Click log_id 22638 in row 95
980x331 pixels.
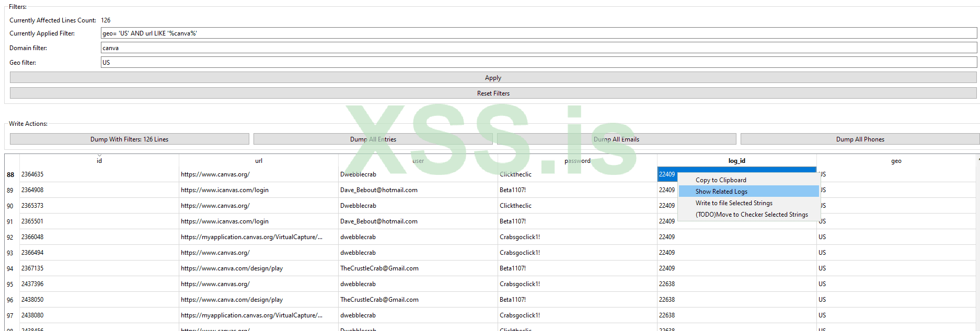[737, 284]
